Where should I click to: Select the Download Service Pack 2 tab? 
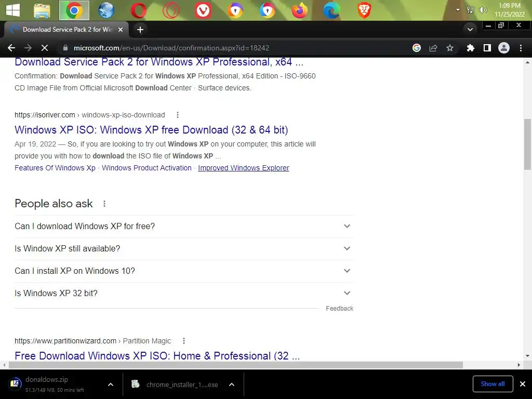[x=66, y=30]
